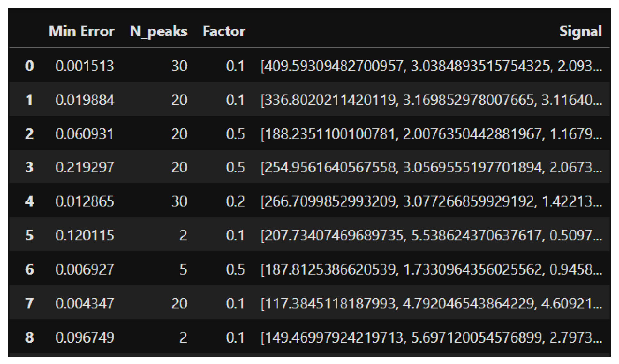
Task: Click Signal cell beginning 336.802
Action: 431,100
